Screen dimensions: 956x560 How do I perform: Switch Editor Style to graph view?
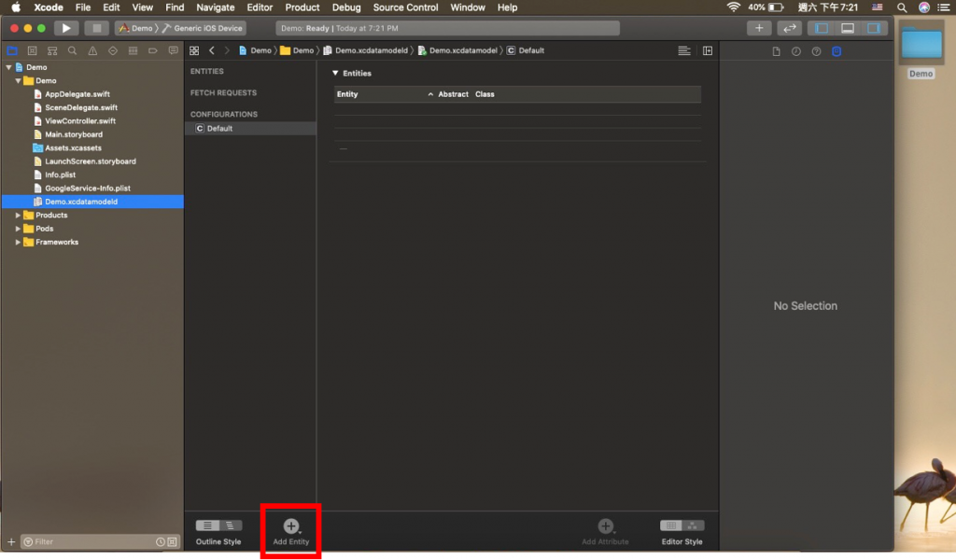point(693,525)
